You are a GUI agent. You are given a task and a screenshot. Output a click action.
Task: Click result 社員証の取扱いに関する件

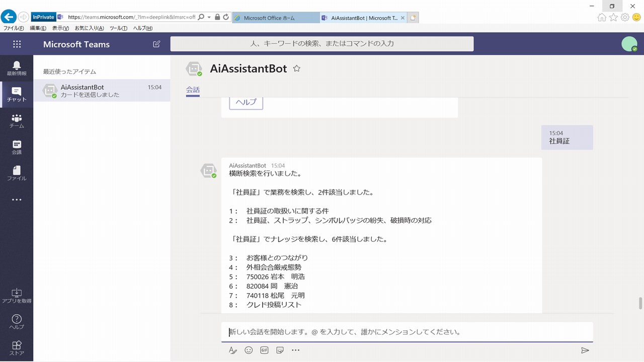tap(287, 211)
